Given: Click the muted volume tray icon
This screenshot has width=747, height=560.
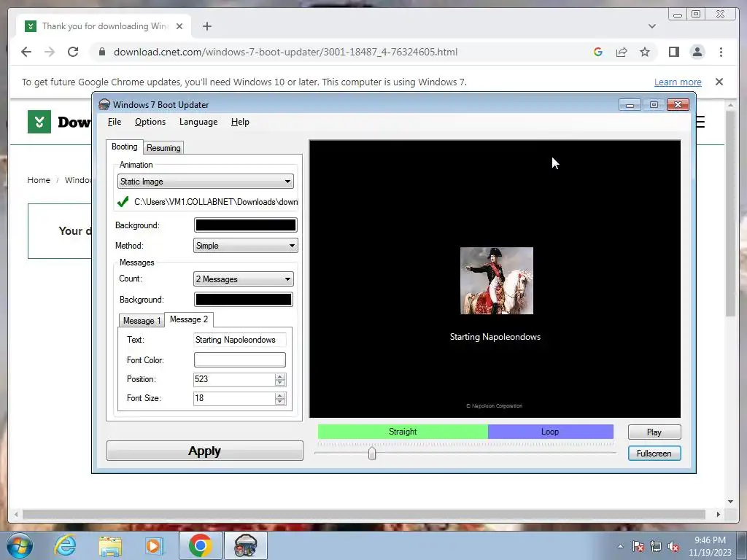Looking at the screenshot, I should click(673, 546).
